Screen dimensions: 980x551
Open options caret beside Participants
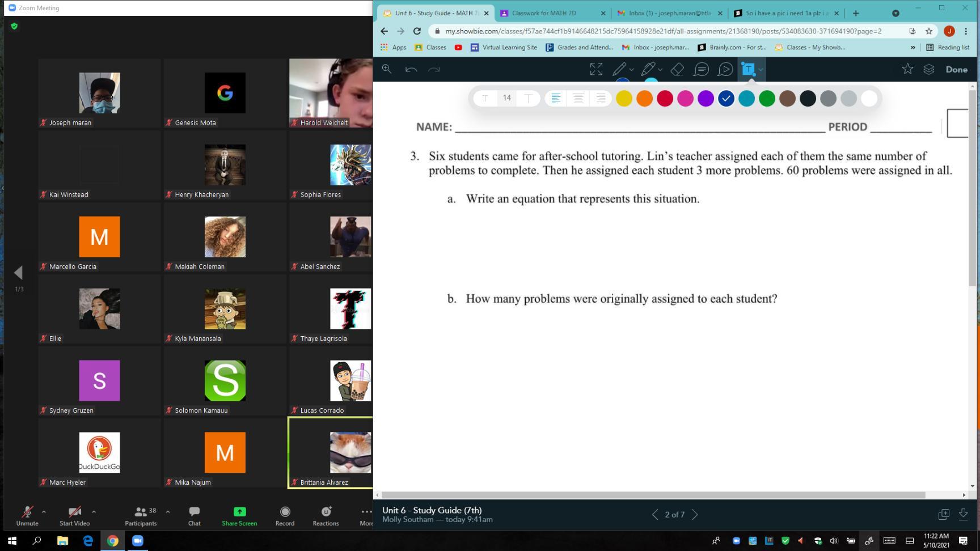[x=168, y=511]
